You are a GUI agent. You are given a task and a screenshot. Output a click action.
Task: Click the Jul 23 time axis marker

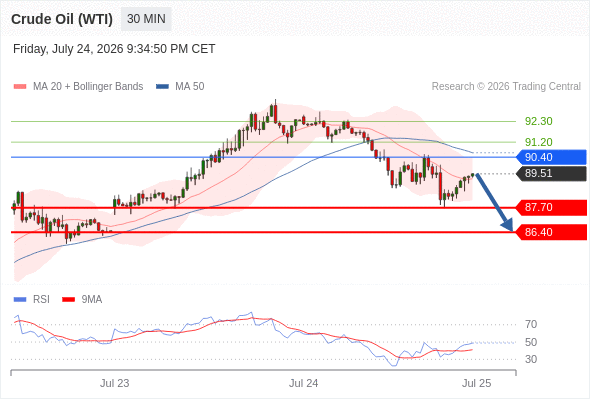point(114,383)
